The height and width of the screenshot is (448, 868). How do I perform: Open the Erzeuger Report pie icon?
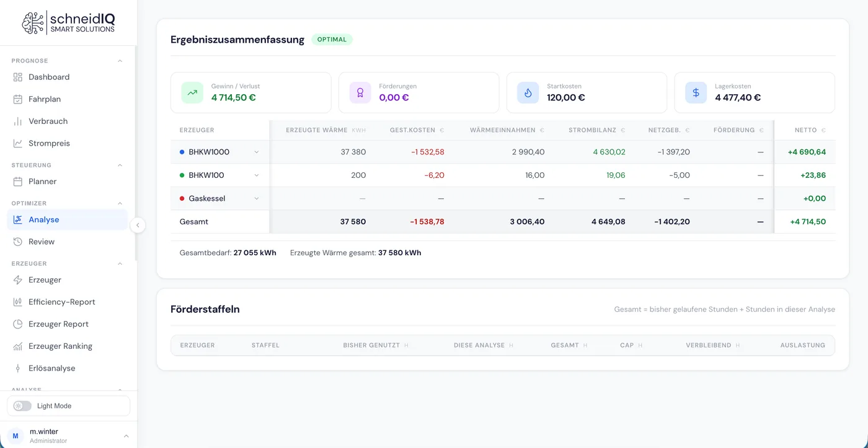coord(18,324)
